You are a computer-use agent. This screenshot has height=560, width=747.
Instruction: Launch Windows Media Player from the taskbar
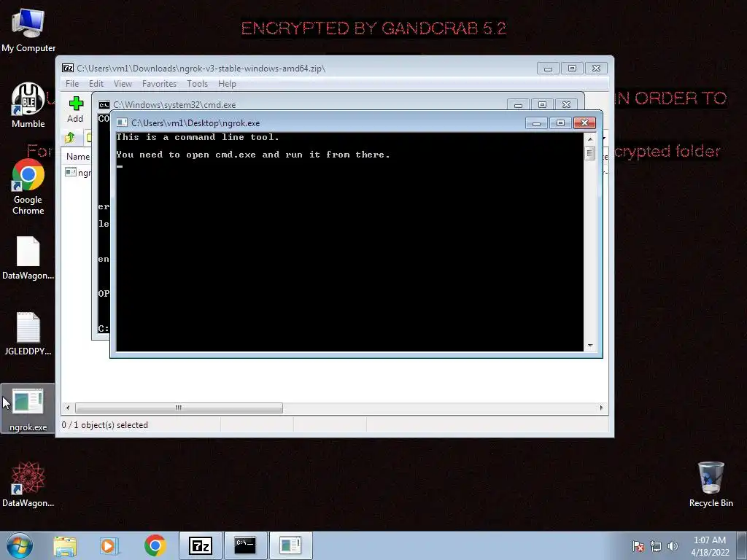[x=109, y=545]
